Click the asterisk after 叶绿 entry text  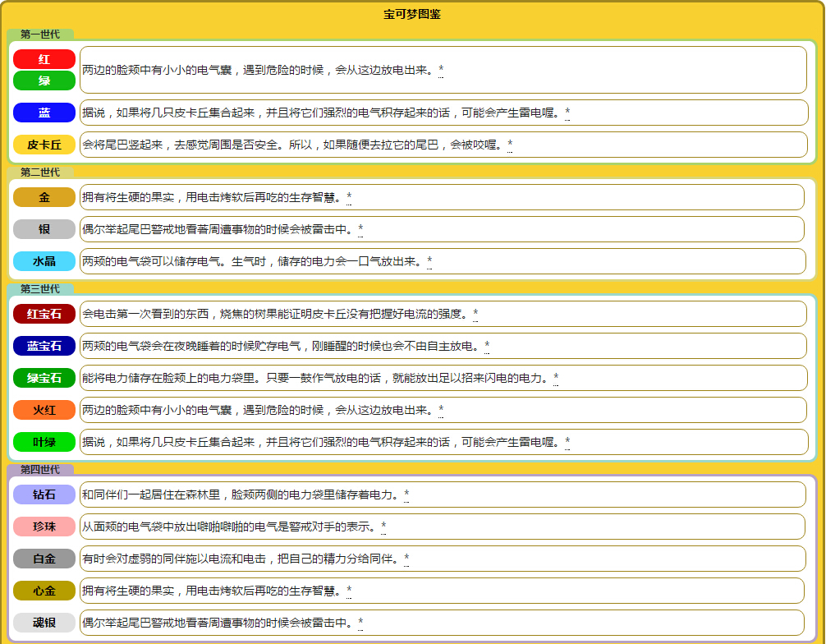tap(567, 442)
